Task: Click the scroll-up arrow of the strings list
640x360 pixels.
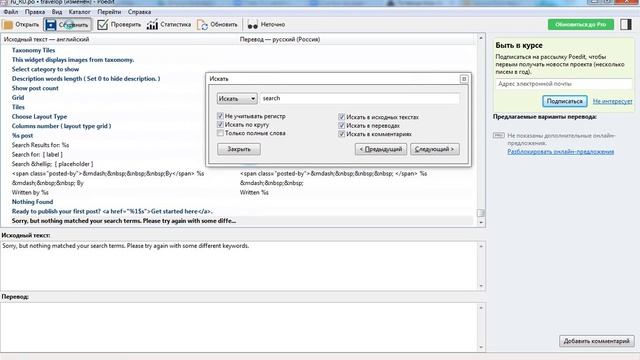Action: (481, 38)
